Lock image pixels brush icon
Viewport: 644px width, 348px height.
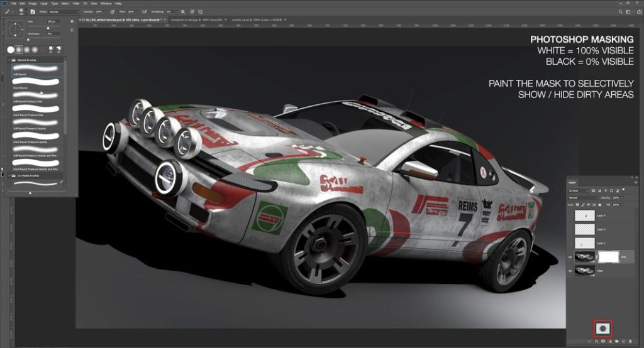pos(583,205)
